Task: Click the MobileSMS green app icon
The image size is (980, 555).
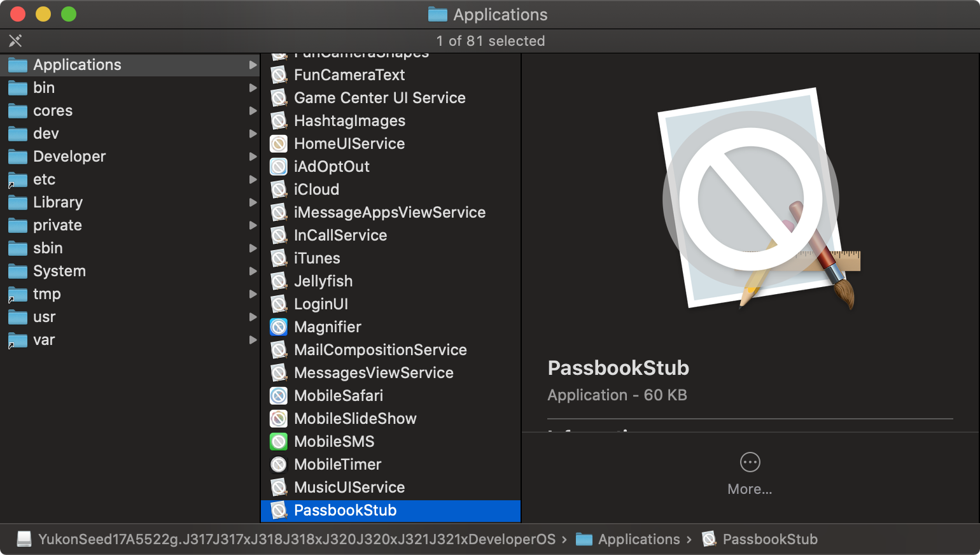Action: tap(279, 442)
